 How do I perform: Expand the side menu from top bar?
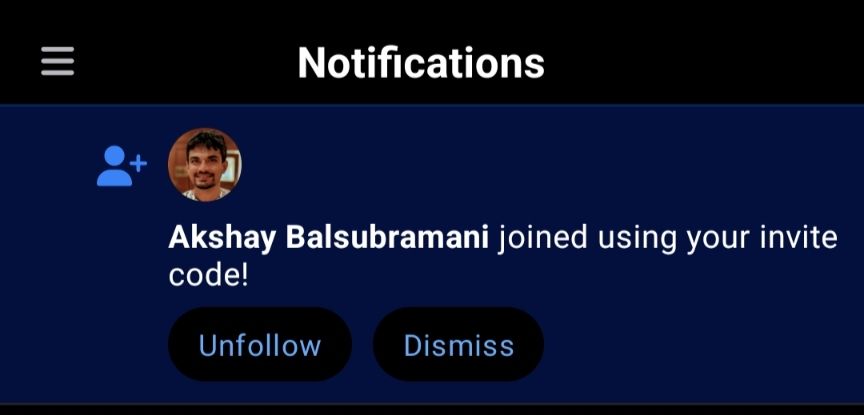point(57,61)
